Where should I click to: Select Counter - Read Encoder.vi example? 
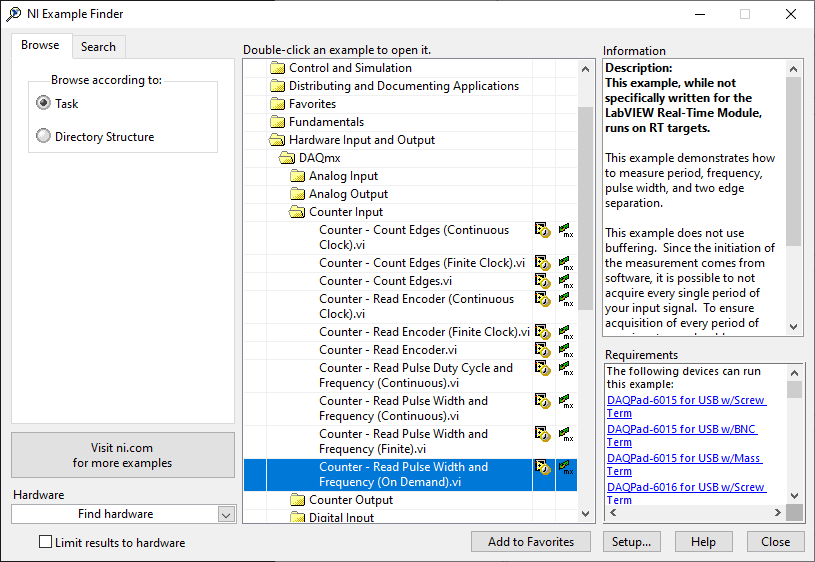click(x=388, y=350)
